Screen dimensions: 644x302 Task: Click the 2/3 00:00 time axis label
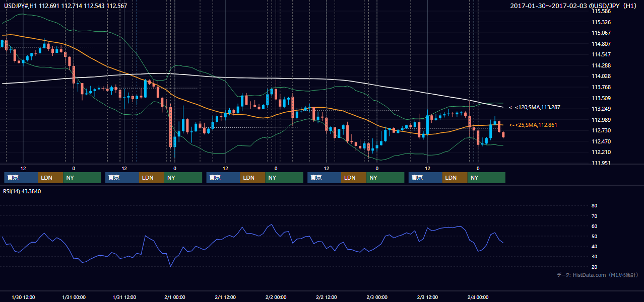pyautogui.click(x=377, y=297)
